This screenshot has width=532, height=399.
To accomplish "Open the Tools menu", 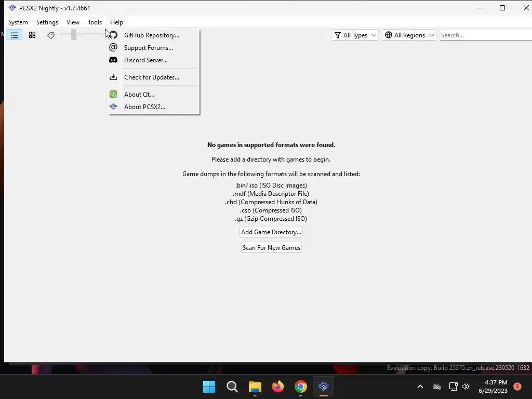I will coord(95,22).
